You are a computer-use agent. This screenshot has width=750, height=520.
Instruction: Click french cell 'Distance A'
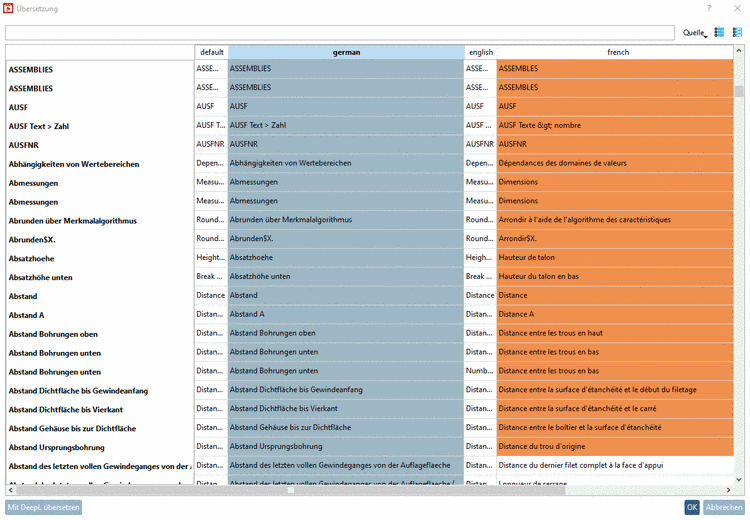(615, 314)
